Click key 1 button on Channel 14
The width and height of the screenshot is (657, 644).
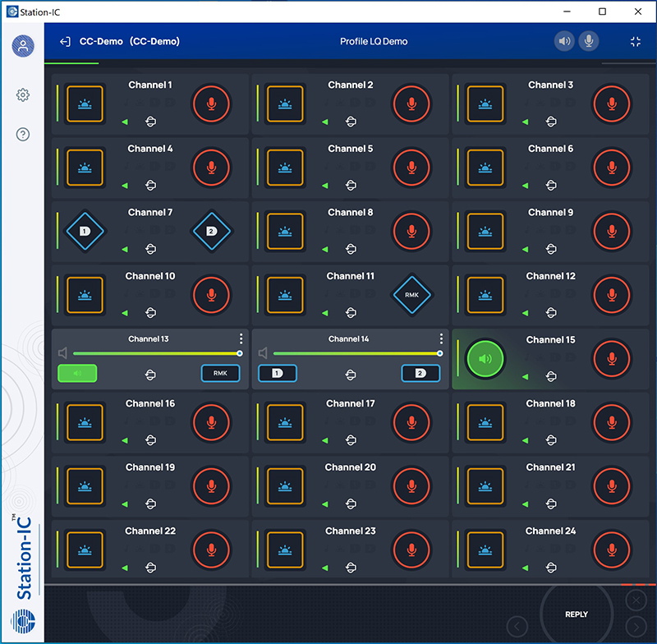pyautogui.click(x=278, y=373)
